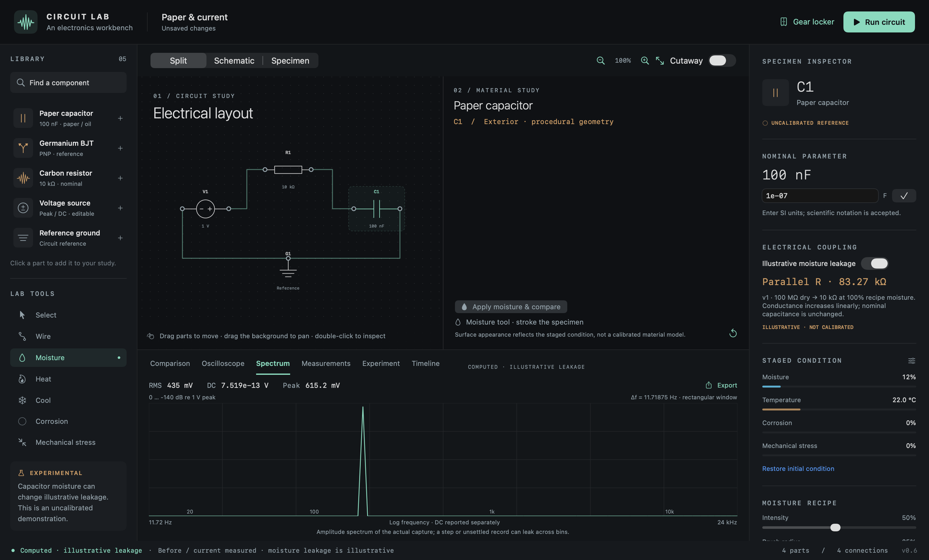Zoom out the canvas
929x560 pixels.
[x=601, y=60]
